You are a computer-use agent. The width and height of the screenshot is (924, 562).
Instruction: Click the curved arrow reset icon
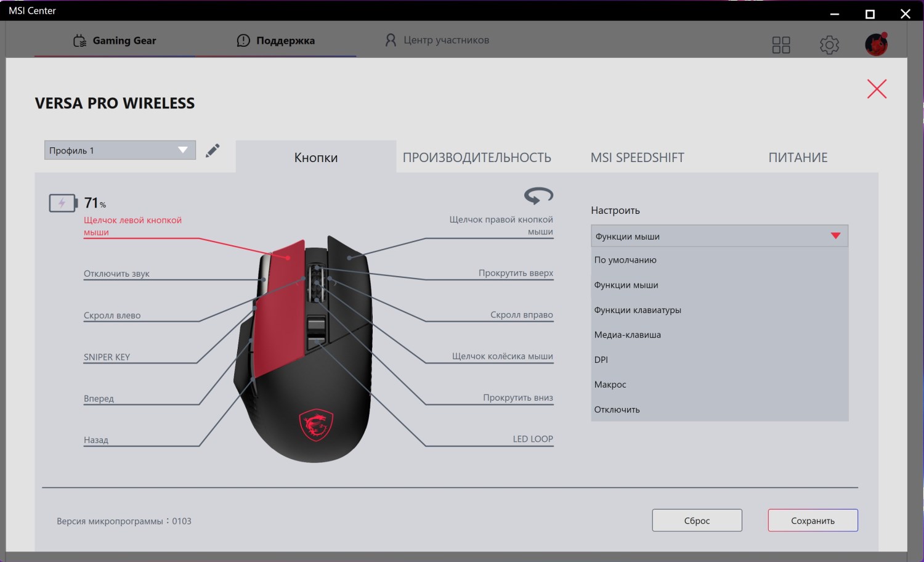[x=538, y=195]
